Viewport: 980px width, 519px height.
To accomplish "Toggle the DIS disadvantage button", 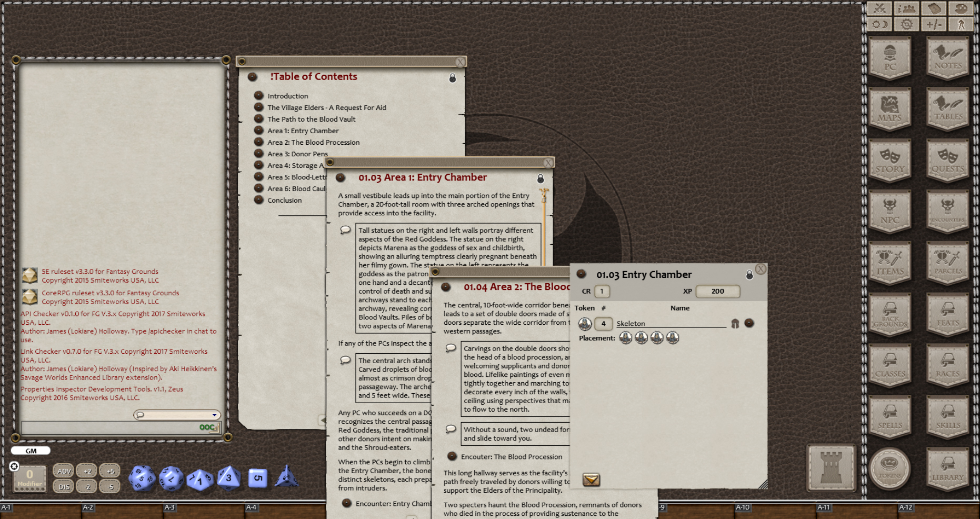I will coord(64,487).
